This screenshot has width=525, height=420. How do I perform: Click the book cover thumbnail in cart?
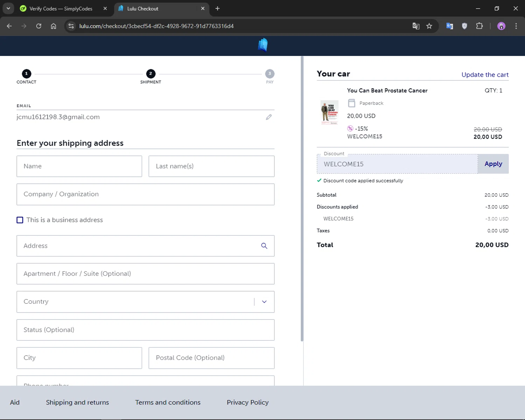[329, 112]
